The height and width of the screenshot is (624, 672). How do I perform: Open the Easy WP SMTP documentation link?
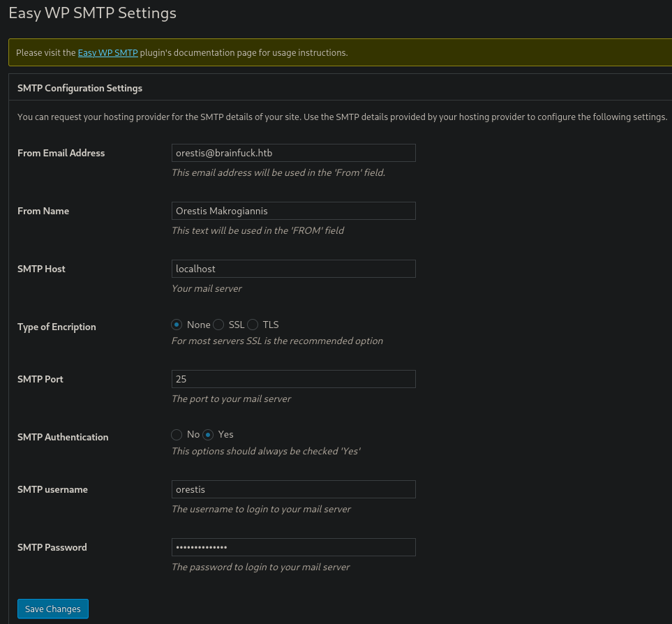(107, 52)
